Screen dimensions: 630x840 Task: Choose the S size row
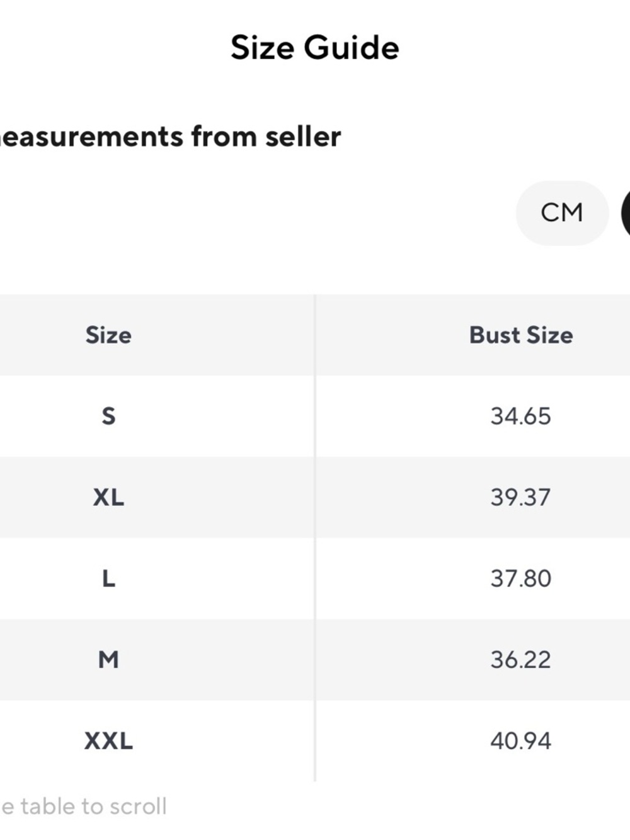[315, 416]
